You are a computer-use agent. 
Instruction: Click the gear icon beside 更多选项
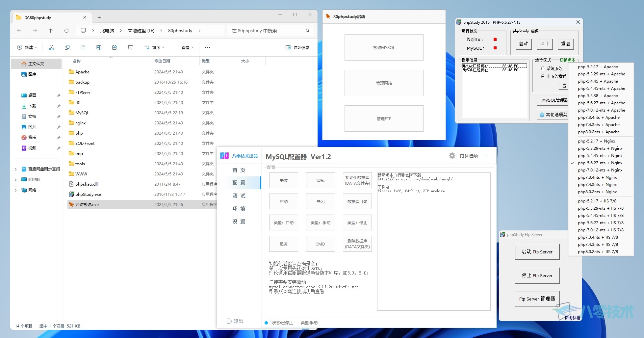(452, 155)
